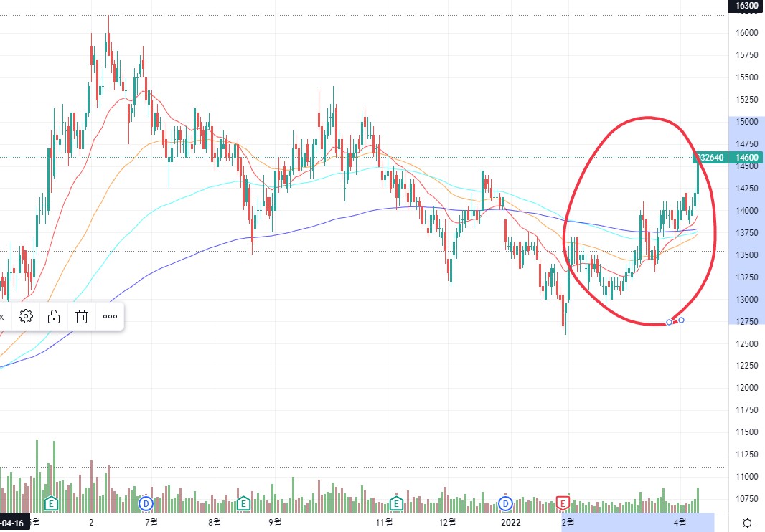765x532 pixels.
Task: Click the 04-16 date label on time axis
Action: [x=13, y=523]
